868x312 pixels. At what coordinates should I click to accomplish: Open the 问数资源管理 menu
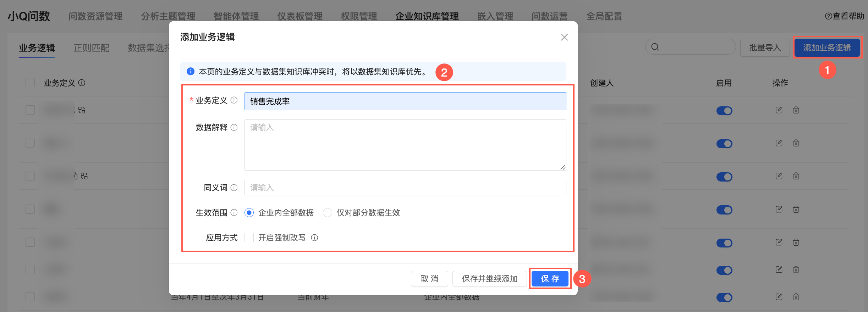(95, 16)
